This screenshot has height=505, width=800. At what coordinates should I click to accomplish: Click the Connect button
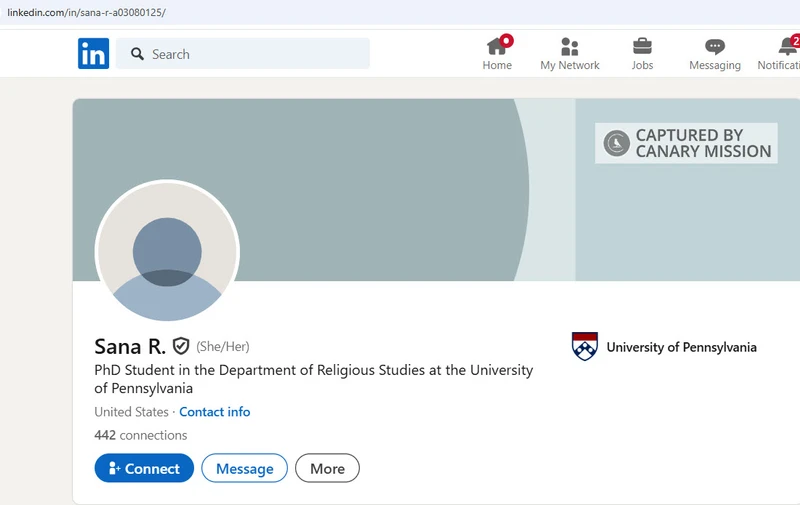[x=144, y=468]
